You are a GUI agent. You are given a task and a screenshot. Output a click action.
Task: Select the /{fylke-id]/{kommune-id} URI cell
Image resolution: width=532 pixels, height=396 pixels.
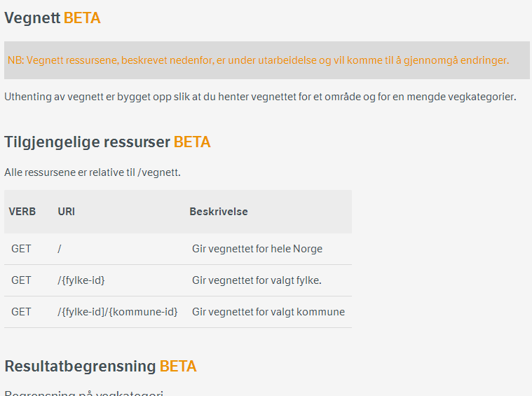117,312
